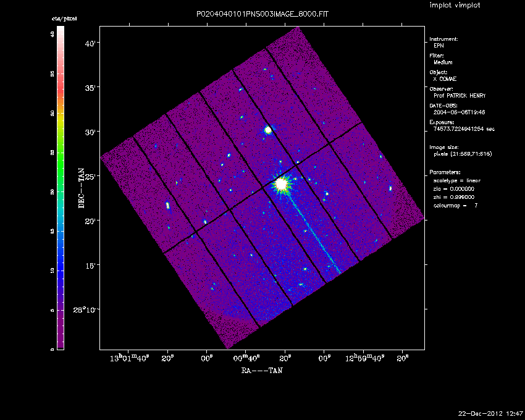Screen dimensions: 525x420
Task: Click the 'zhi = 0.999000' parameter
Action: tap(454, 197)
